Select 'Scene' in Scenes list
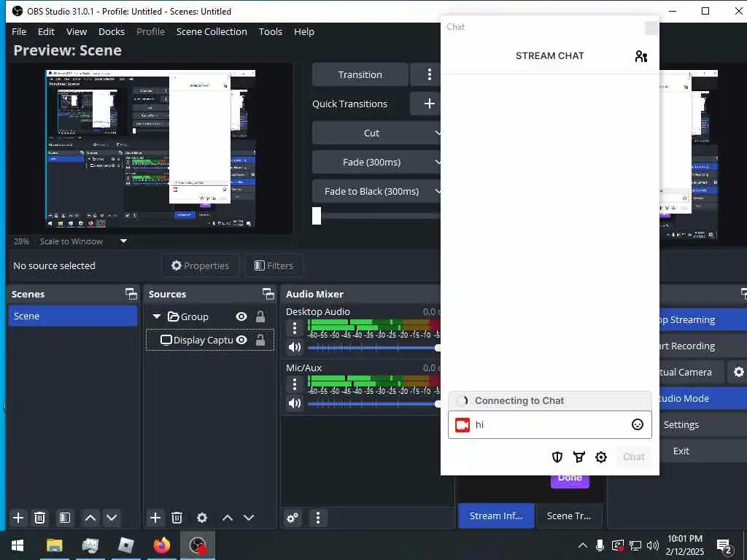The width and height of the screenshot is (747, 560). pos(73,316)
